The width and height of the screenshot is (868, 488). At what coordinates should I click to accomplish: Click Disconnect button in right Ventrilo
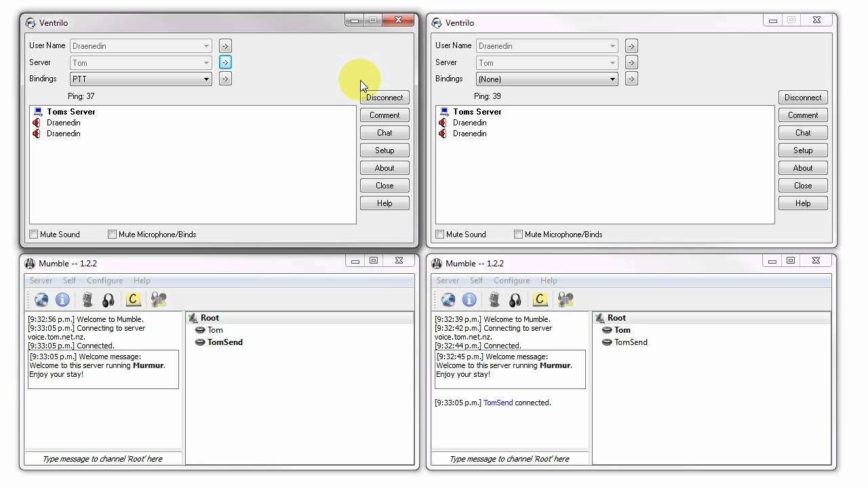tap(803, 98)
